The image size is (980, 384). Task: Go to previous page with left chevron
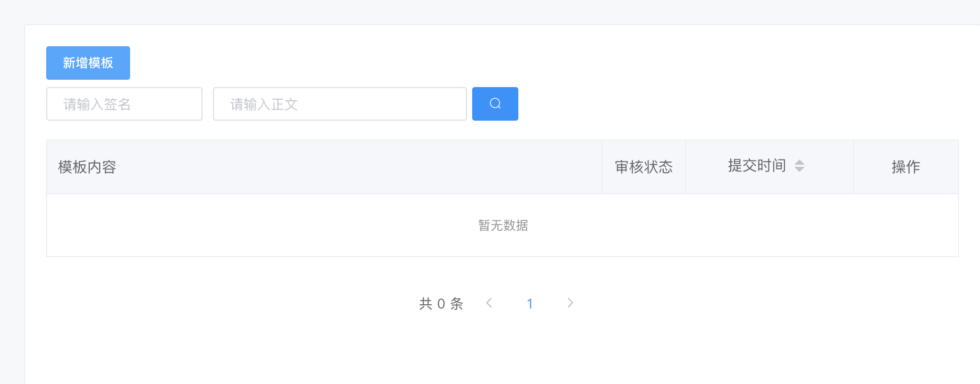coord(489,303)
